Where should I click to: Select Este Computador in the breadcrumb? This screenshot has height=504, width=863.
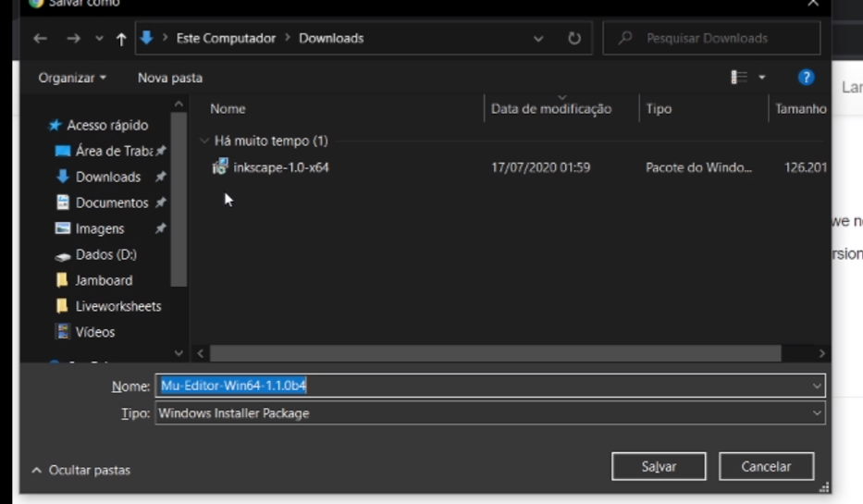click(226, 38)
